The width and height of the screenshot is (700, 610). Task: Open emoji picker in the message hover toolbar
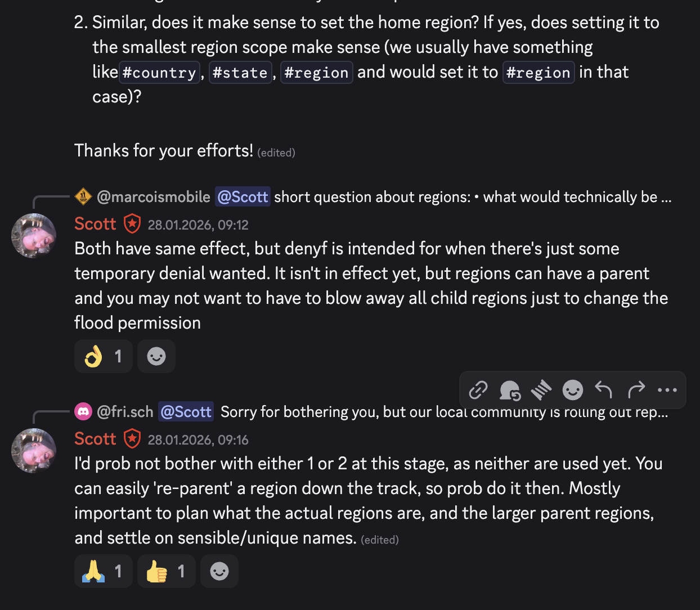(x=573, y=389)
